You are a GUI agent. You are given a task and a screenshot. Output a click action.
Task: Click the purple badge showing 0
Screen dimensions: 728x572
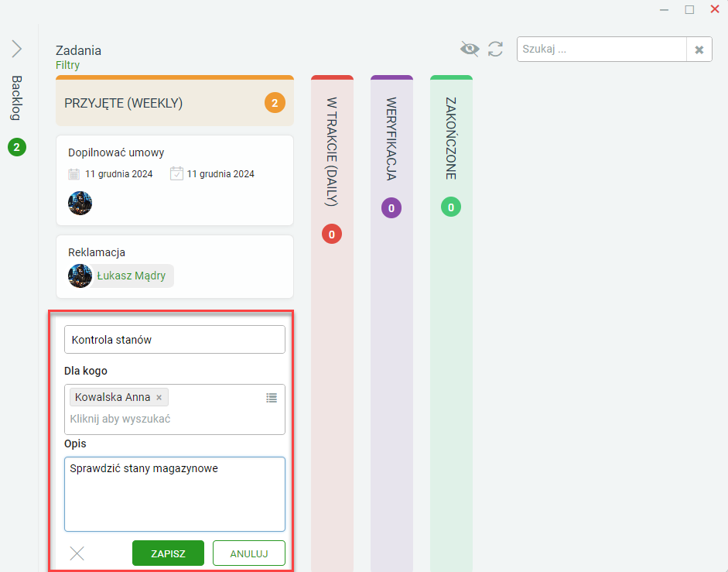(x=391, y=208)
